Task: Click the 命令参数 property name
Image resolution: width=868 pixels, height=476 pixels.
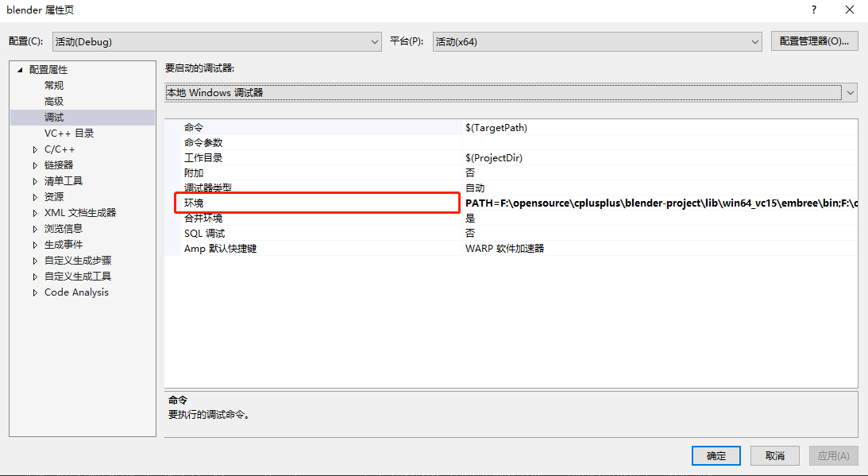Action: [203, 142]
